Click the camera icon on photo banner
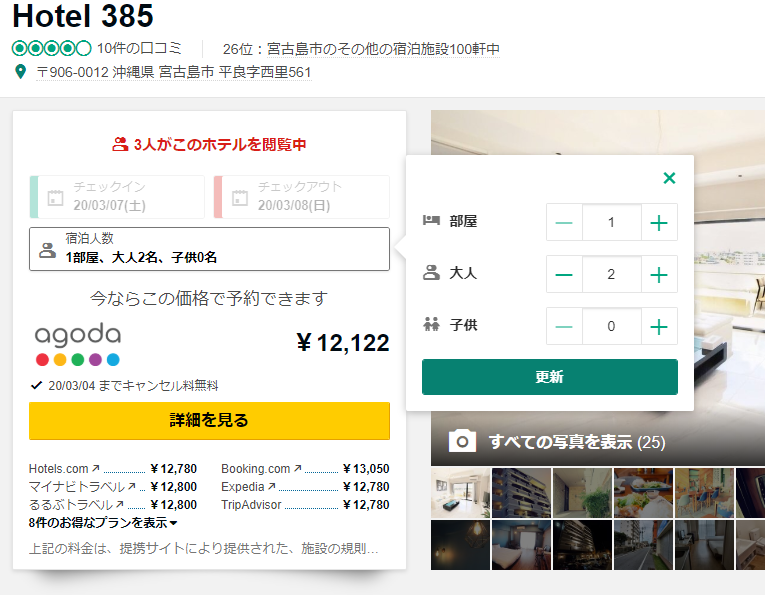The height and width of the screenshot is (595, 765). [x=462, y=441]
